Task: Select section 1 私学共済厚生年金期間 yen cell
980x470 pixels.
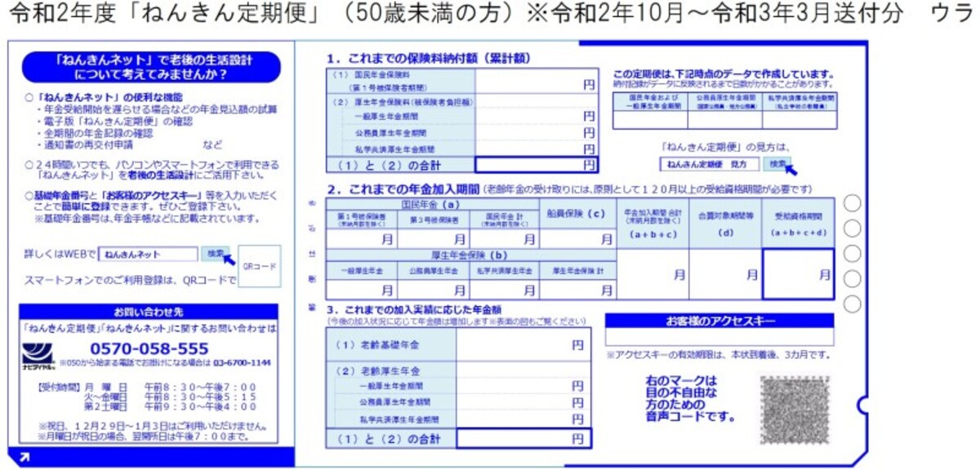Action: pyautogui.click(x=536, y=149)
